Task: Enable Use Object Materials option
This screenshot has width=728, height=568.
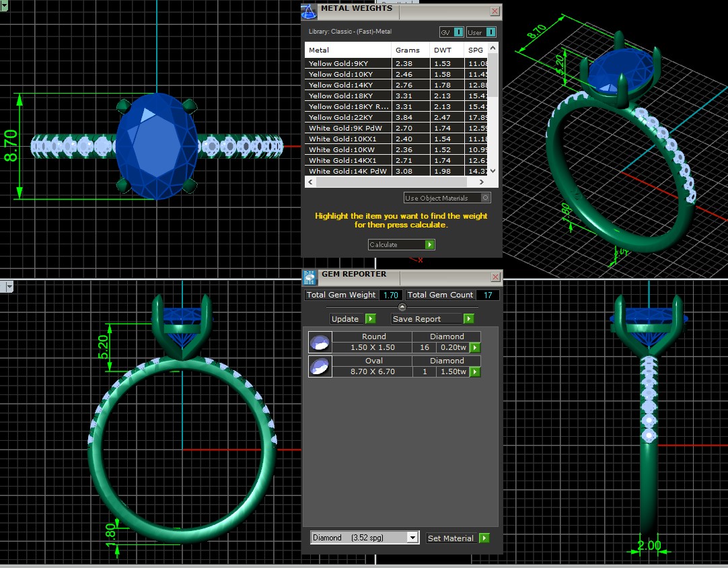Action: [x=485, y=198]
